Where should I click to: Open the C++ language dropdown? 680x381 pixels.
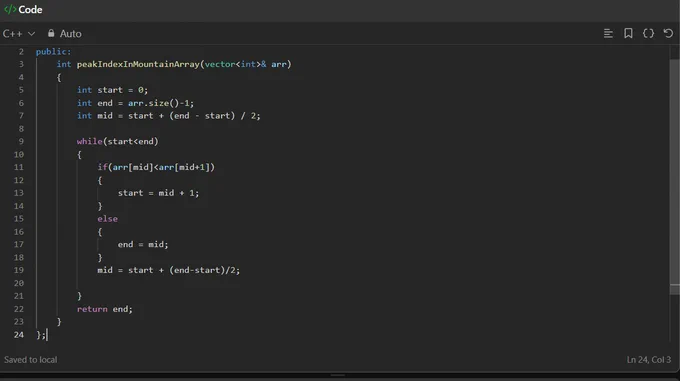(x=19, y=33)
